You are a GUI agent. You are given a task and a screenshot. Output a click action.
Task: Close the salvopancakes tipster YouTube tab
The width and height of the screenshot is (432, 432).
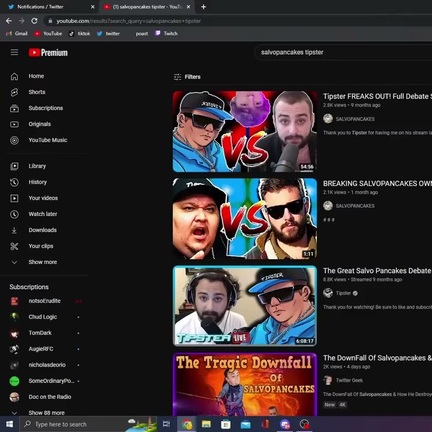click(188, 7)
